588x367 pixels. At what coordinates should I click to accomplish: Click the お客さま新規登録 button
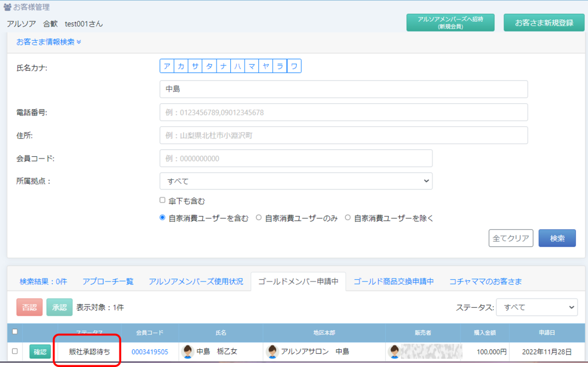coord(544,23)
